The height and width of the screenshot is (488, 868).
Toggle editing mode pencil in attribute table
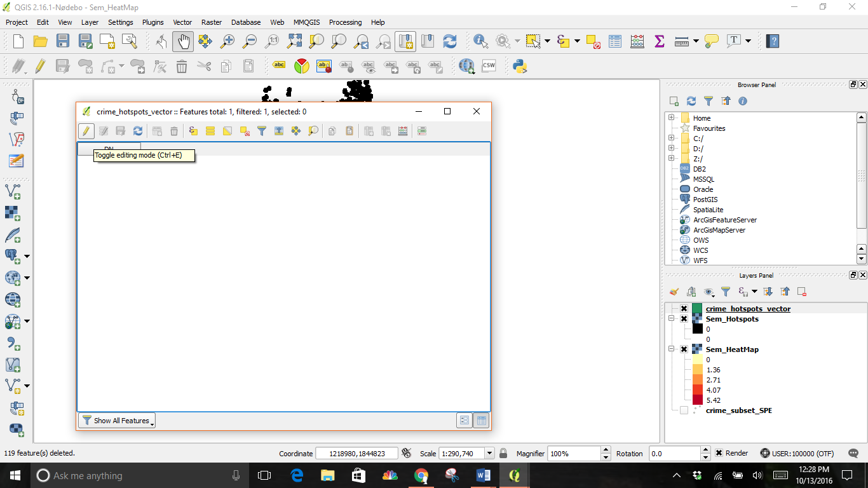click(86, 131)
